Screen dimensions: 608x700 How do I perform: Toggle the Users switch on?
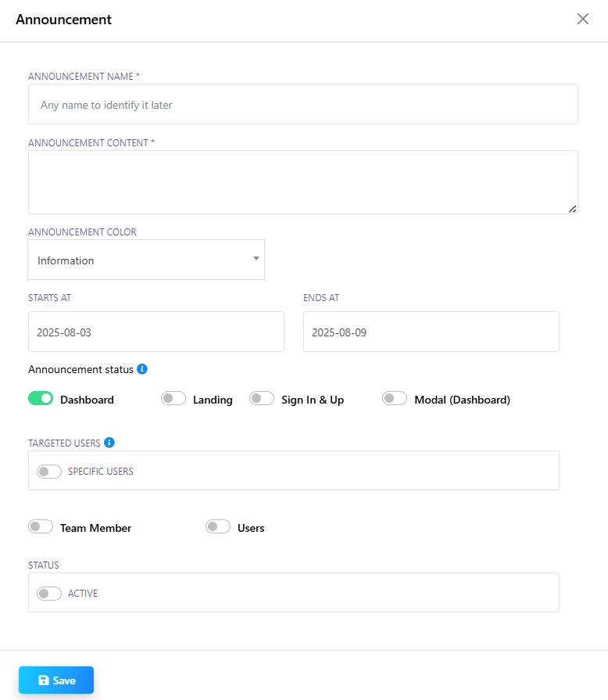[218, 527]
